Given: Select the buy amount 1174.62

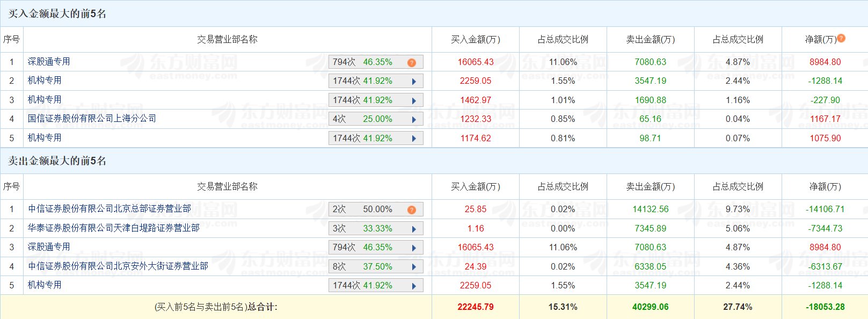Looking at the screenshot, I should pos(476,139).
